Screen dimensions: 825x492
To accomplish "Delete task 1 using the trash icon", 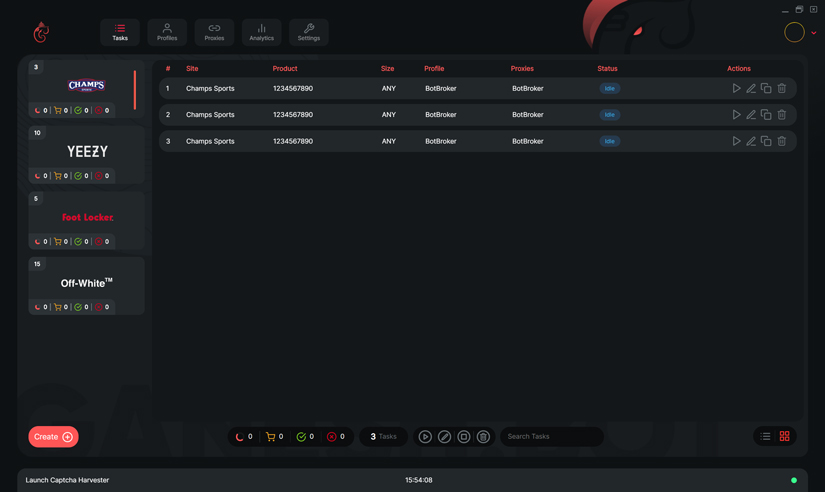I will tap(782, 89).
